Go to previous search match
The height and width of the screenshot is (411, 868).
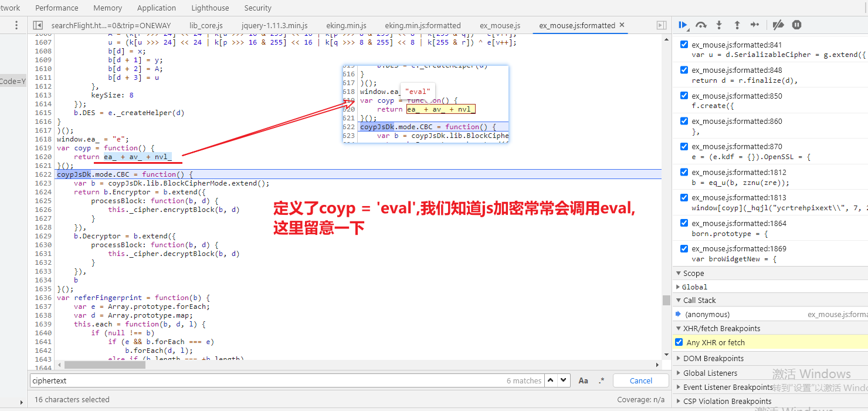[551, 380]
